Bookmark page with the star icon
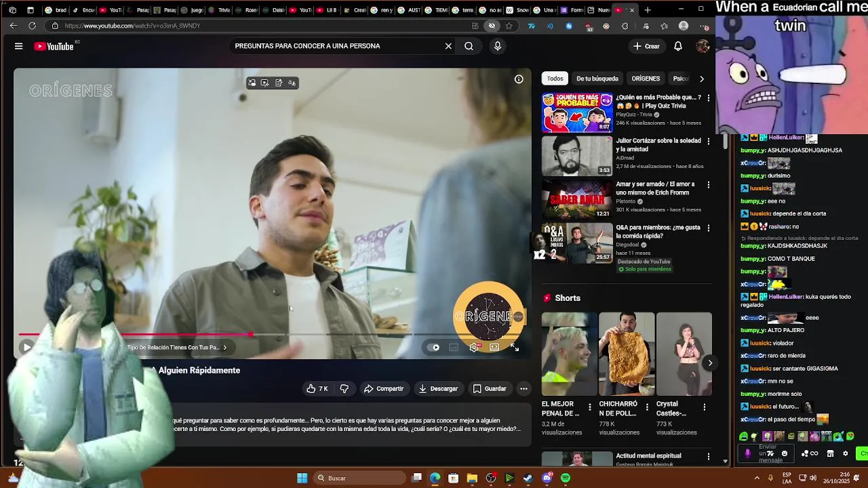 coord(509,26)
